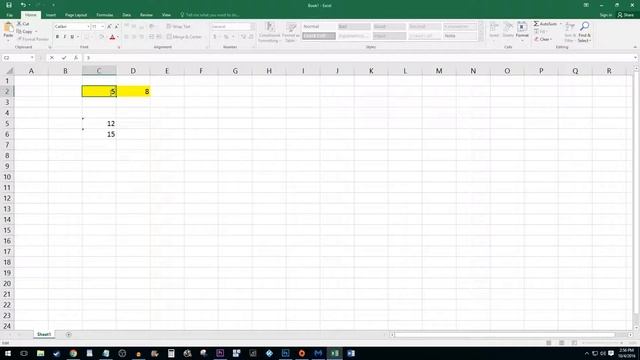Click the New Sheet plus icon
Screen dimensions: 640x360
[x=68, y=334]
